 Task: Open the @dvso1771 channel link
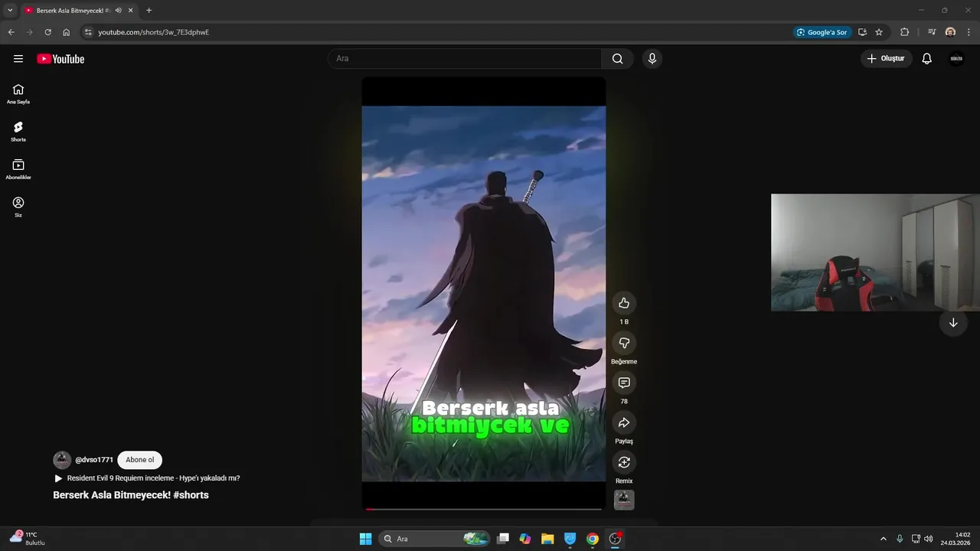click(94, 460)
